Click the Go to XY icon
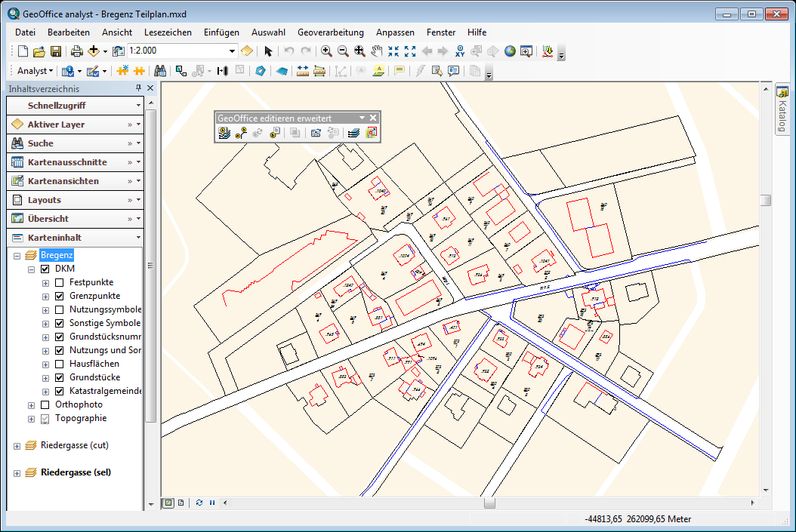 tap(460, 51)
